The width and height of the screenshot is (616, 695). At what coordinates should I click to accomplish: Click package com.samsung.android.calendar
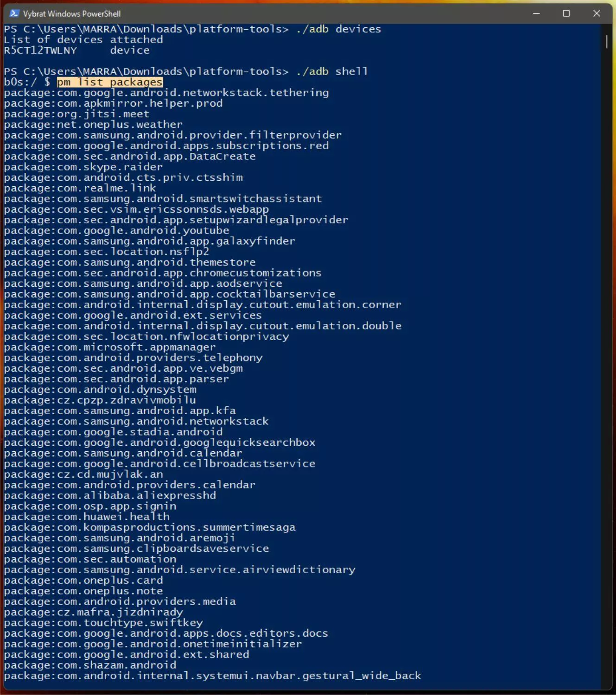pyautogui.click(x=123, y=453)
